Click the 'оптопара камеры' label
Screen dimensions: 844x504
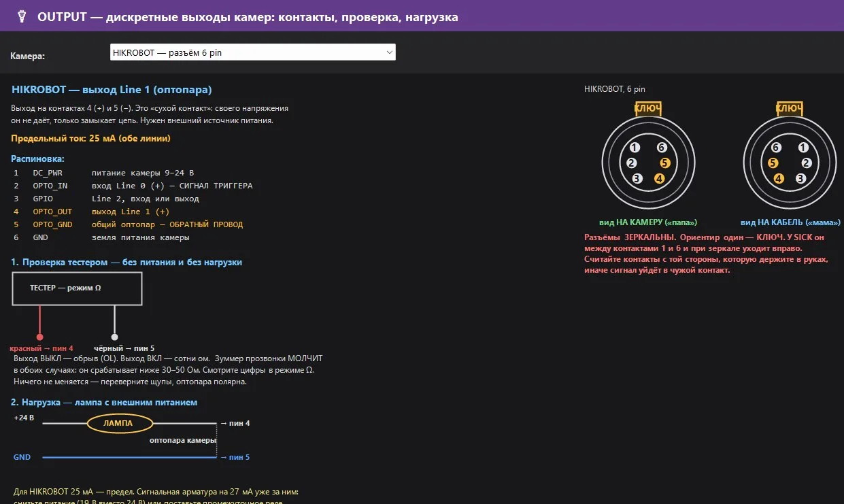click(x=183, y=440)
